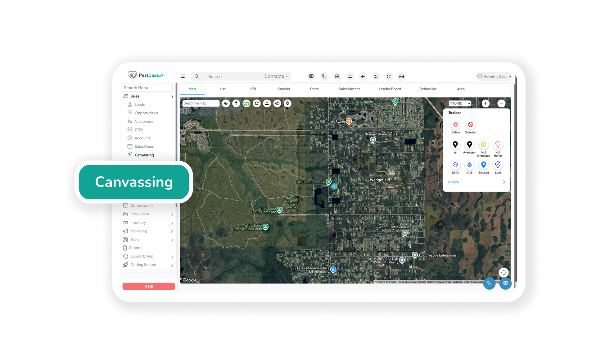Switch to the Scheduler tab
This screenshot has width=596, height=364.
pos(428,89)
